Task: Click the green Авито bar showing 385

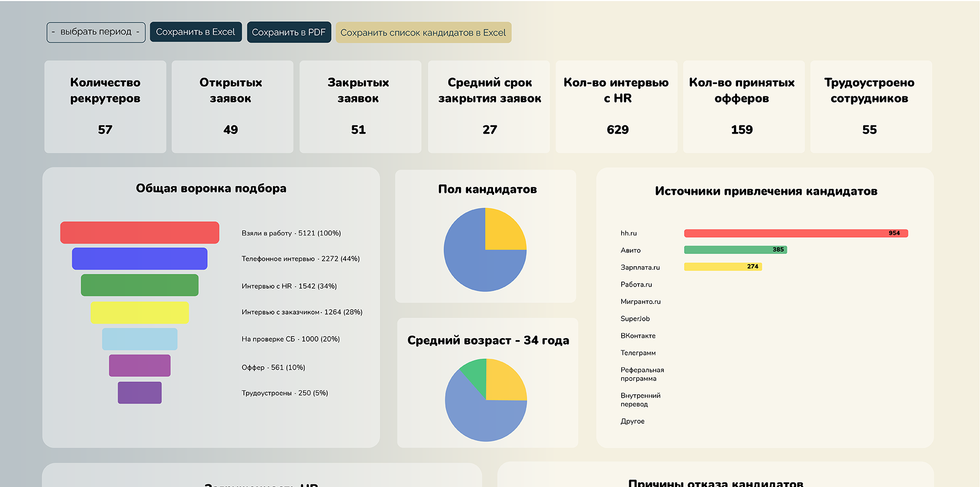Action: click(x=736, y=250)
